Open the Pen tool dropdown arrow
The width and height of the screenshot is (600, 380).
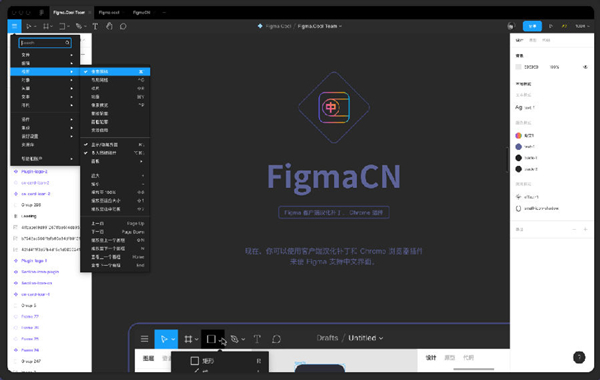(x=85, y=26)
